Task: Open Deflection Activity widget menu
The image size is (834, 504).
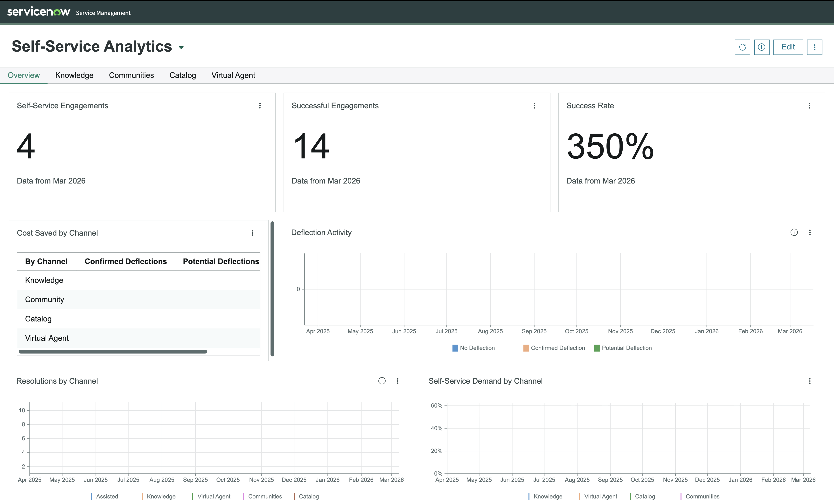Action: 810,232
